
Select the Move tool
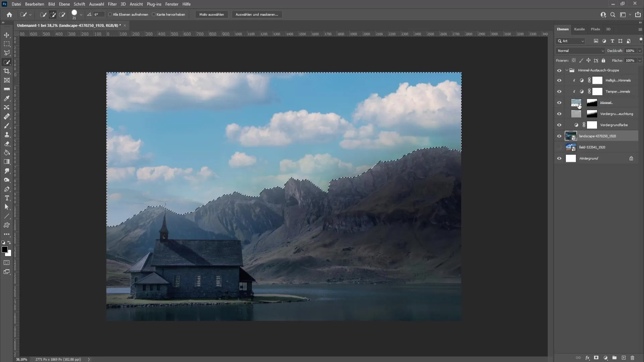point(7,35)
